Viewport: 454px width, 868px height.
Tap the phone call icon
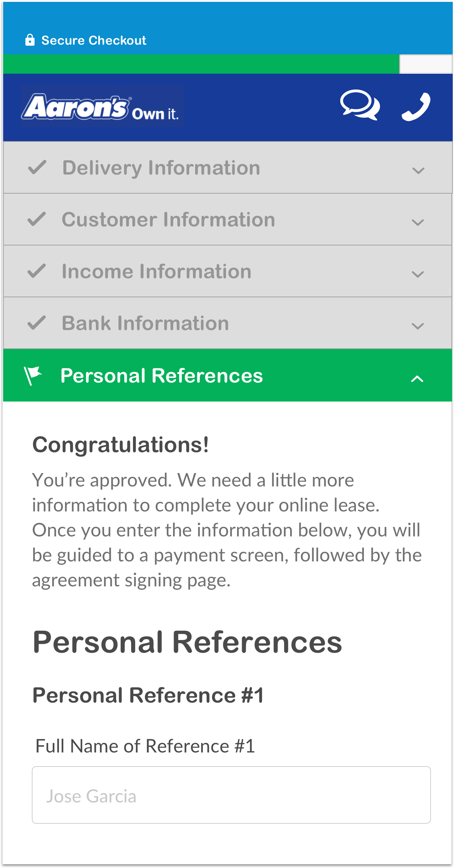pos(416,106)
